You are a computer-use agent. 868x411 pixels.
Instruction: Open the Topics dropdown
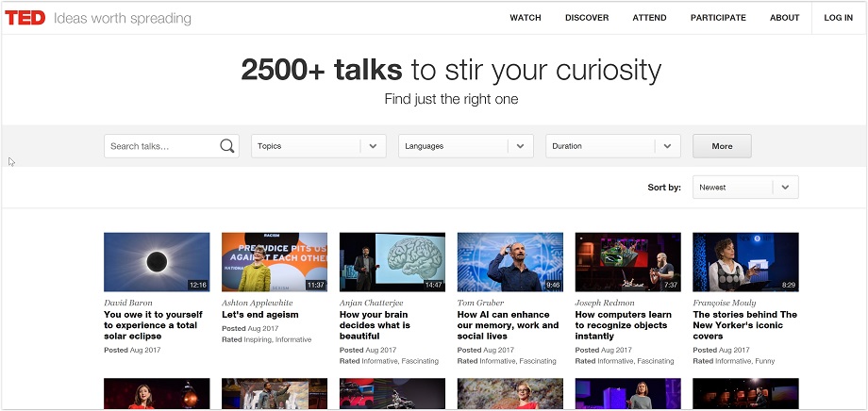(x=319, y=146)
